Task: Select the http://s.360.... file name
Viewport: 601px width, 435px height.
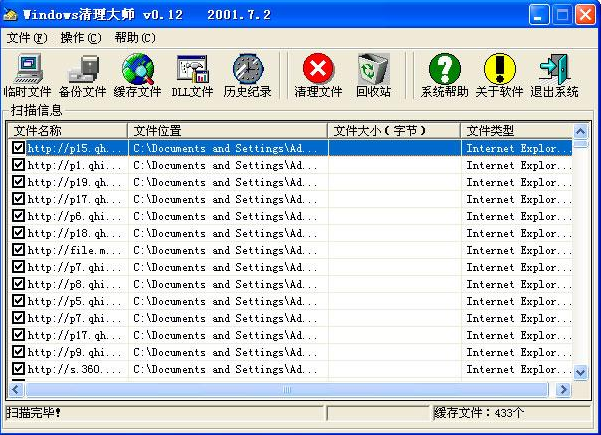Action: click(75, 369)
